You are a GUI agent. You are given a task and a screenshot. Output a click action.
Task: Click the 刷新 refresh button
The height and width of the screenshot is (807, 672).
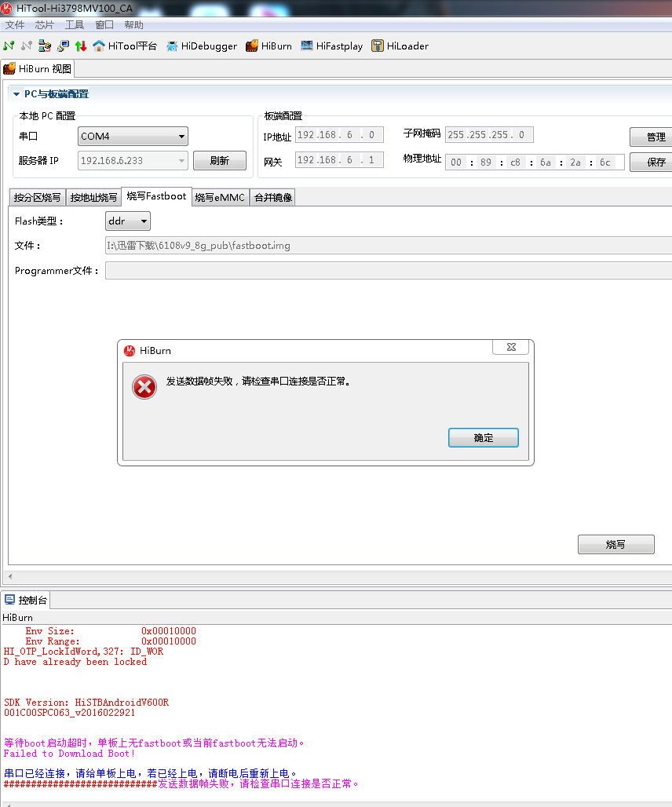(x=220, y=161)
